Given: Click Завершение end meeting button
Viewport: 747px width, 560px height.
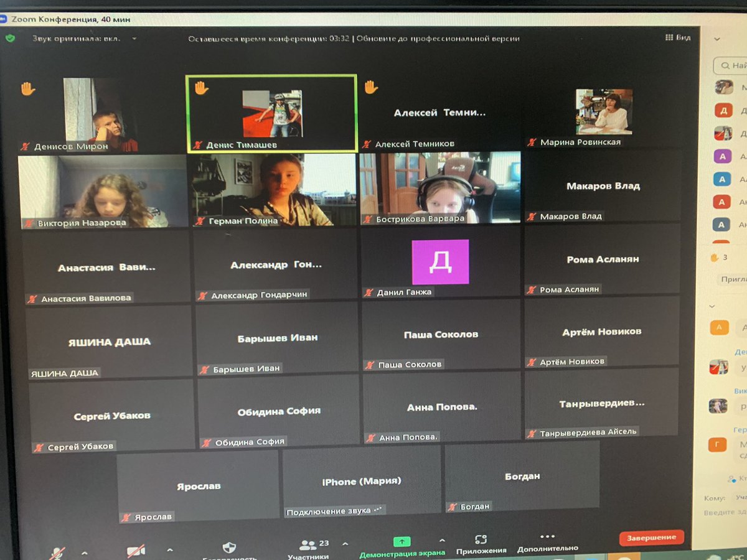Looking at the screenshot, I should [x=651, y=537].
